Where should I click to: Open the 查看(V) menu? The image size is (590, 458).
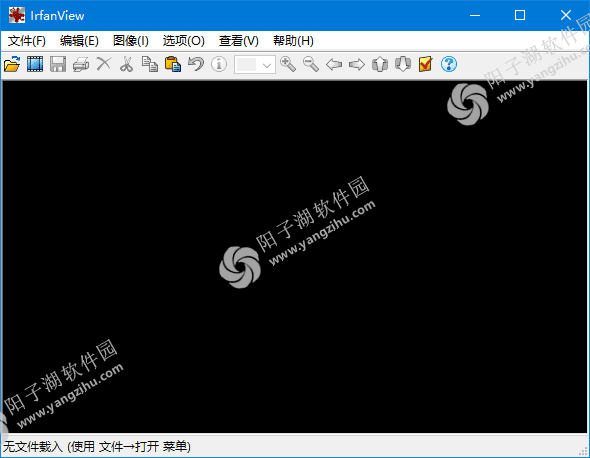[x=239, y=41]
